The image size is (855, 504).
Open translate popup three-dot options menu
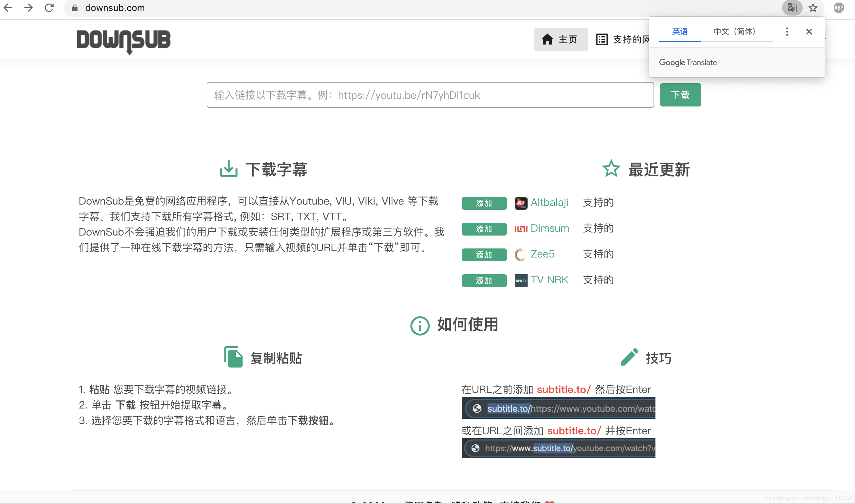coord(787,32)
